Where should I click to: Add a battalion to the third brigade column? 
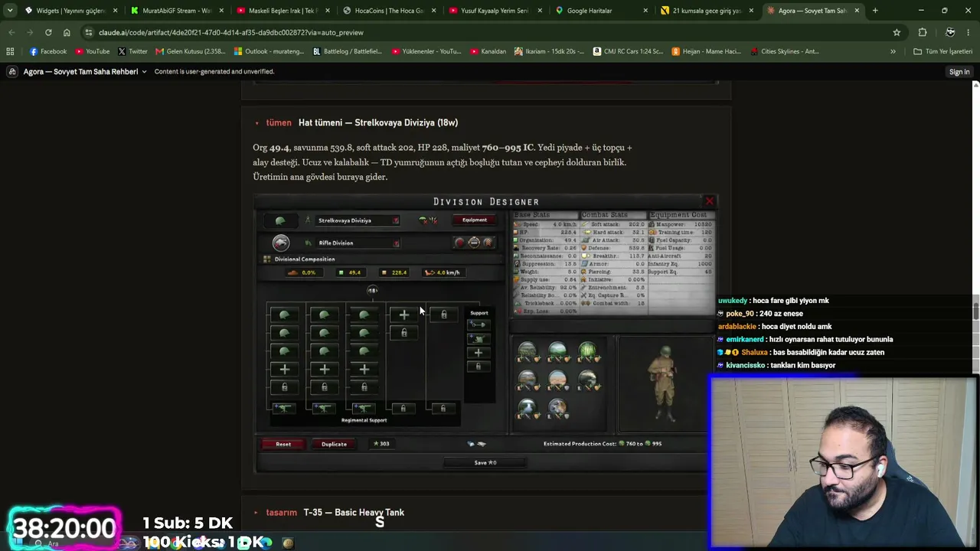tap(364, 370)
